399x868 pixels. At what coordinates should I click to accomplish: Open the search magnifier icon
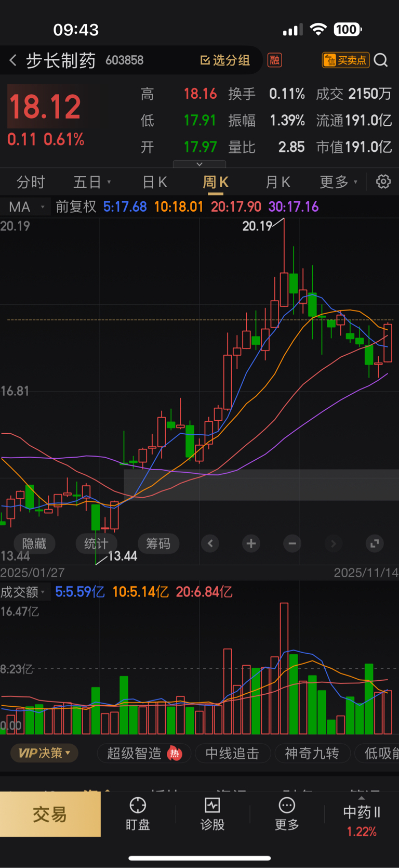[x=381, y=60]
